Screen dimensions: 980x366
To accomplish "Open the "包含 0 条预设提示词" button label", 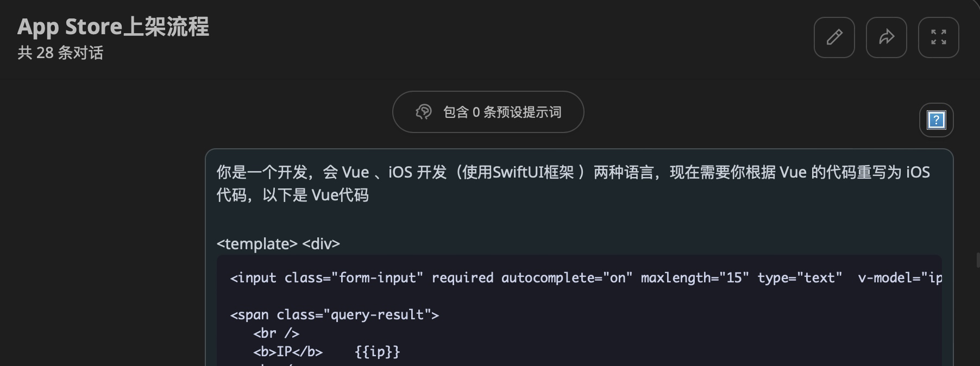I will coord(502,112).
